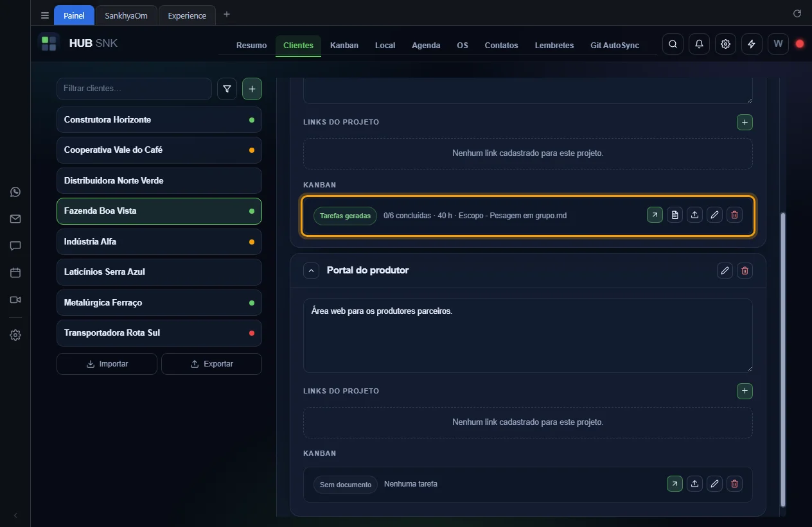Edit the Portal do produtor project
This screenshot has width=812, height=527.
pos(725,270)
